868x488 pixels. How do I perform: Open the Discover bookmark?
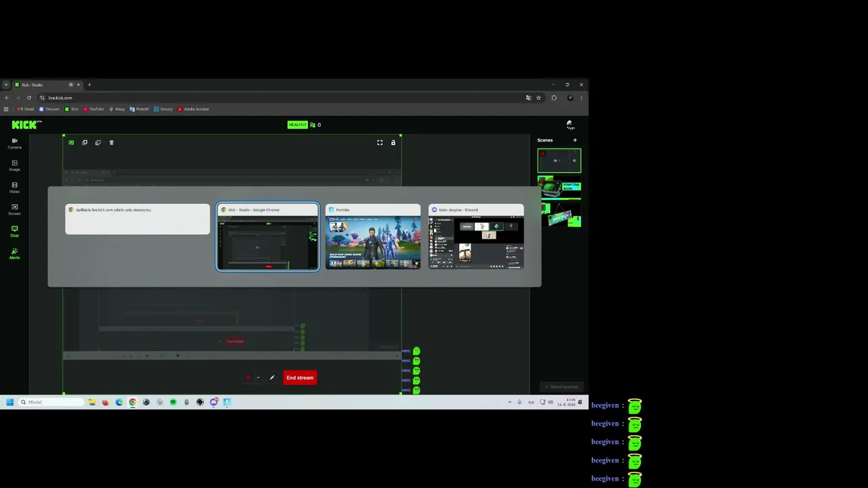coord(50,109)
